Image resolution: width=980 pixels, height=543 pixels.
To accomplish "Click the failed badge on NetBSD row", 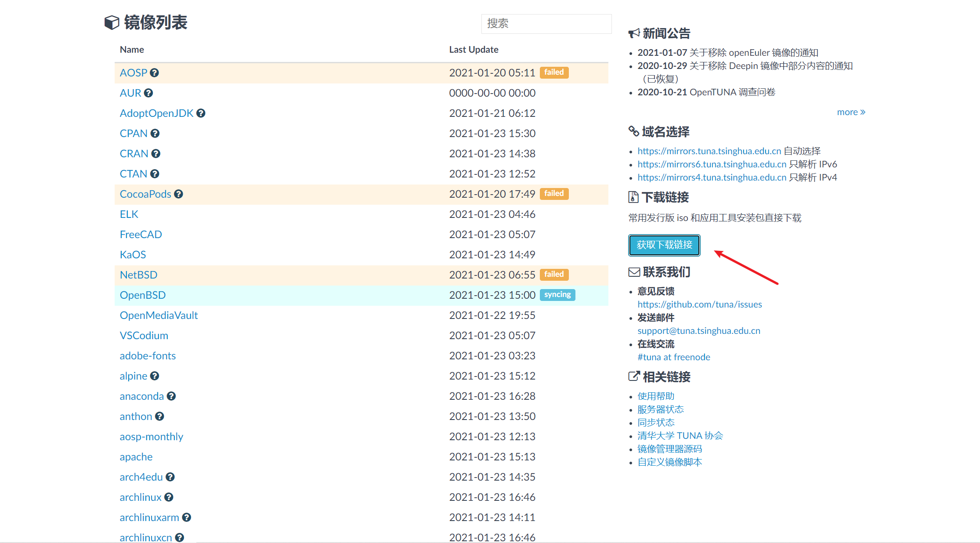I will [554, 274].
